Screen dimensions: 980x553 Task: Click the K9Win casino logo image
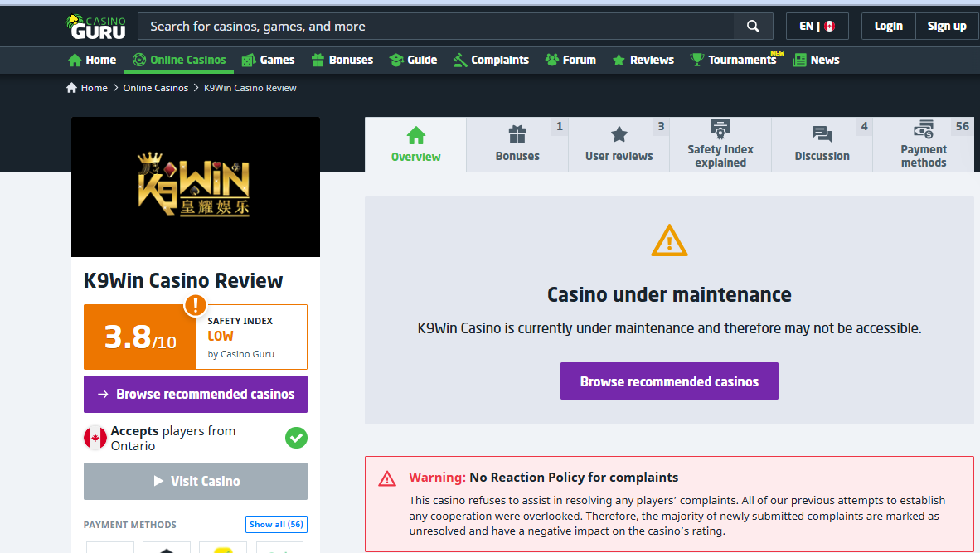pyautogui.click(x=196, y=187)
